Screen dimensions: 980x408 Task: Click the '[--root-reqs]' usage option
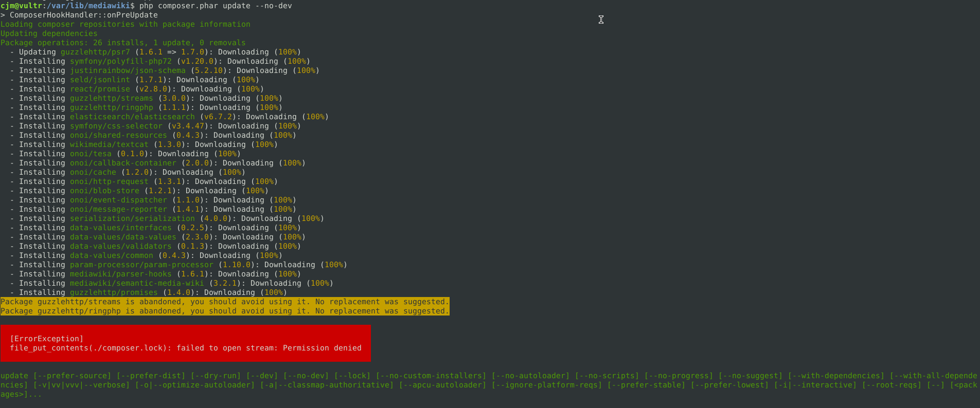pos(892,385)
